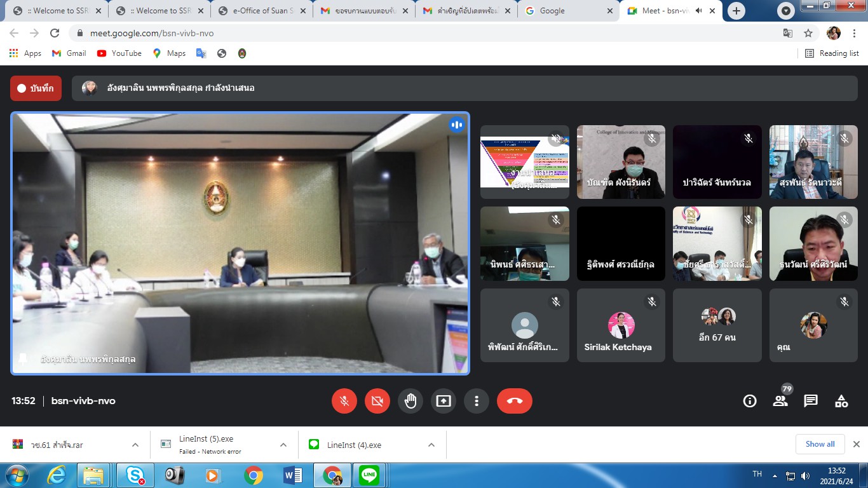
Task: Expand options for LineInst (4).exe download
Action: pos(431,445)
